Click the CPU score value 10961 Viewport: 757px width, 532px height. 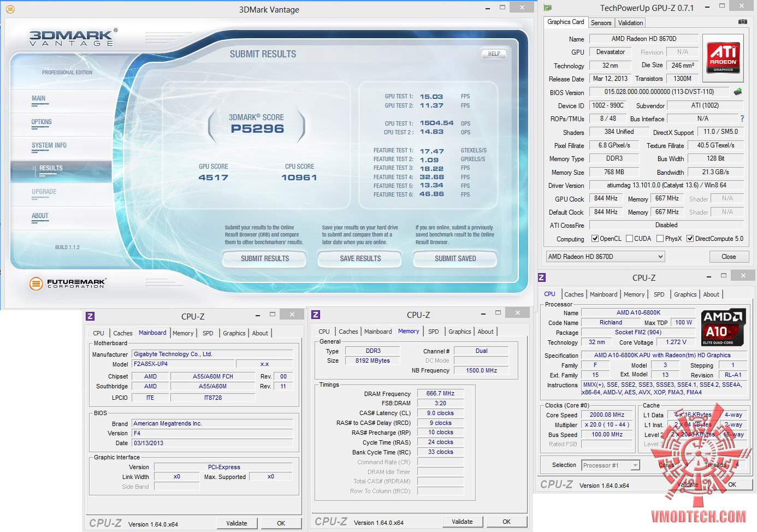(299, 178)
